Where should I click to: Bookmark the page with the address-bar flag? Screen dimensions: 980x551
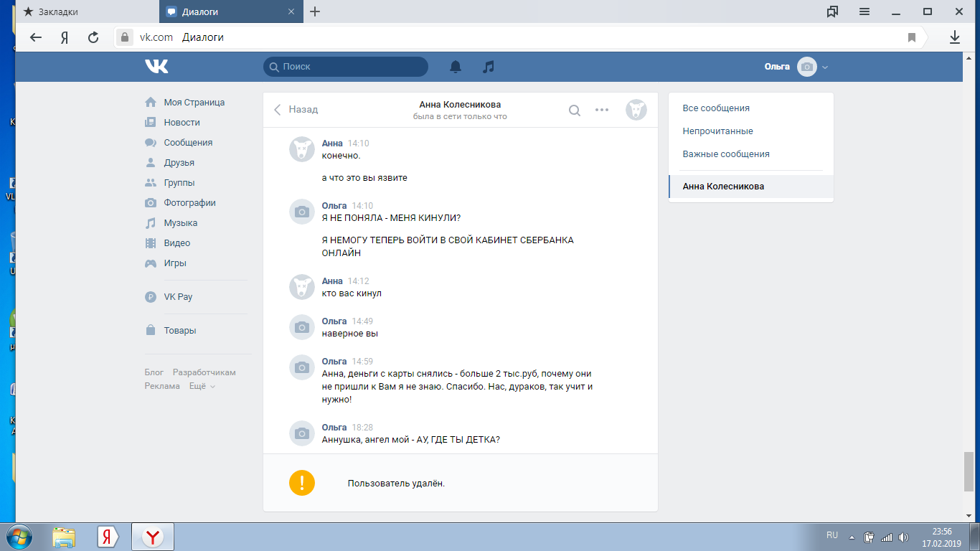click(x=912, y=37)
